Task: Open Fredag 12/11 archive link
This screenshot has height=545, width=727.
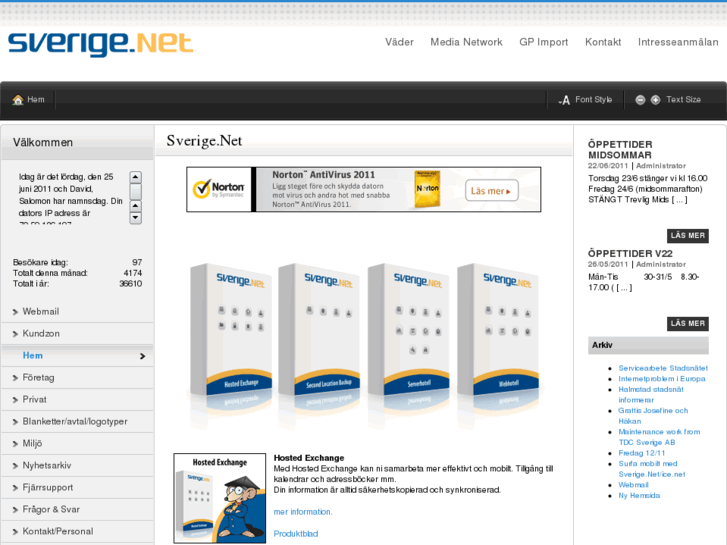Action: [642, 453]
